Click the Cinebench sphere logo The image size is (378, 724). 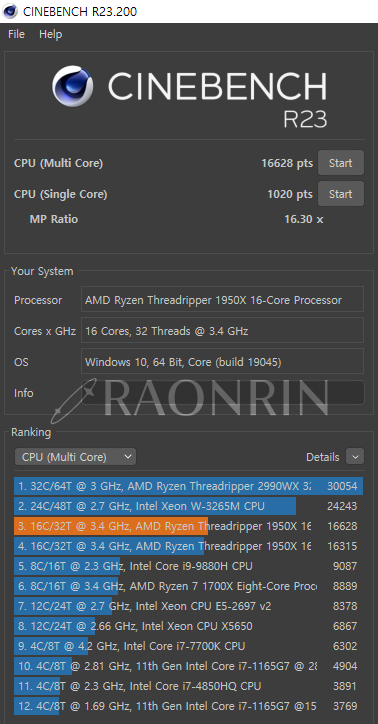click(x=72, y=86)
